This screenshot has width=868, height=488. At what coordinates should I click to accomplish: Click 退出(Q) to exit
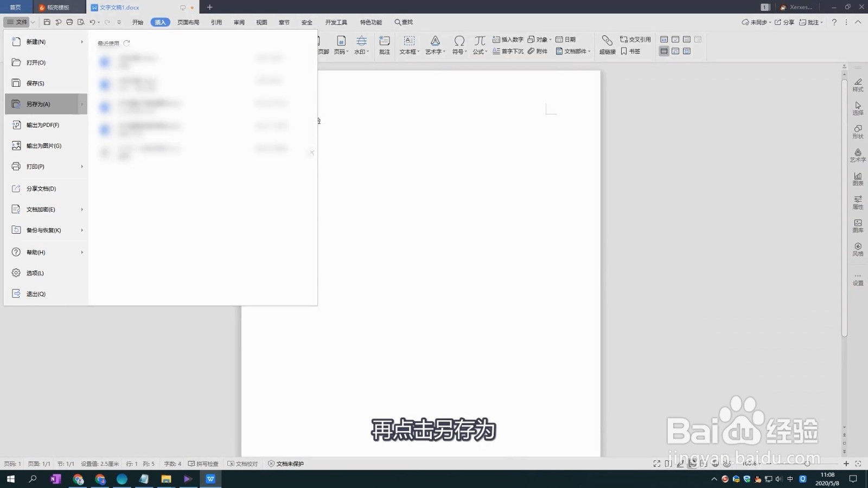(x=46, y=294)
